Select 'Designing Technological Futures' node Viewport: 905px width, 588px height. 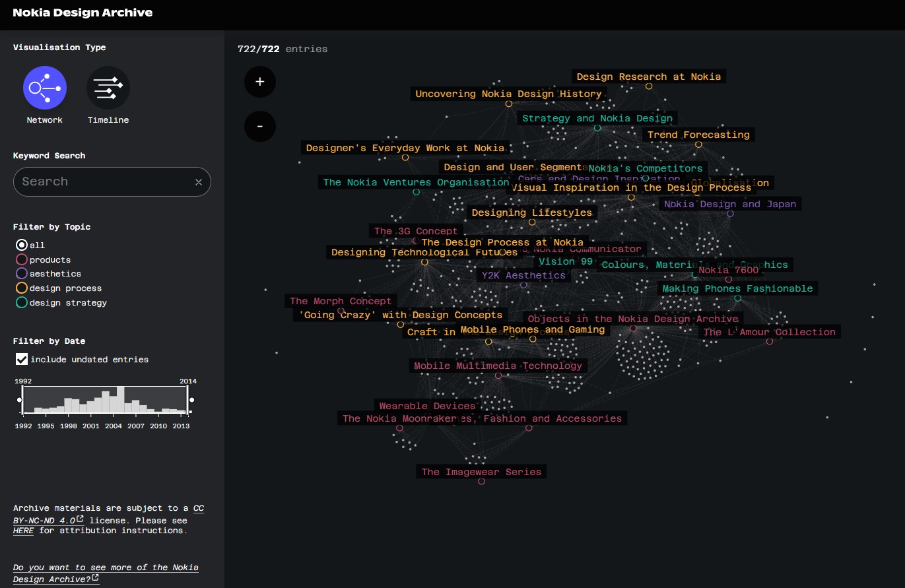coord(424,252)
